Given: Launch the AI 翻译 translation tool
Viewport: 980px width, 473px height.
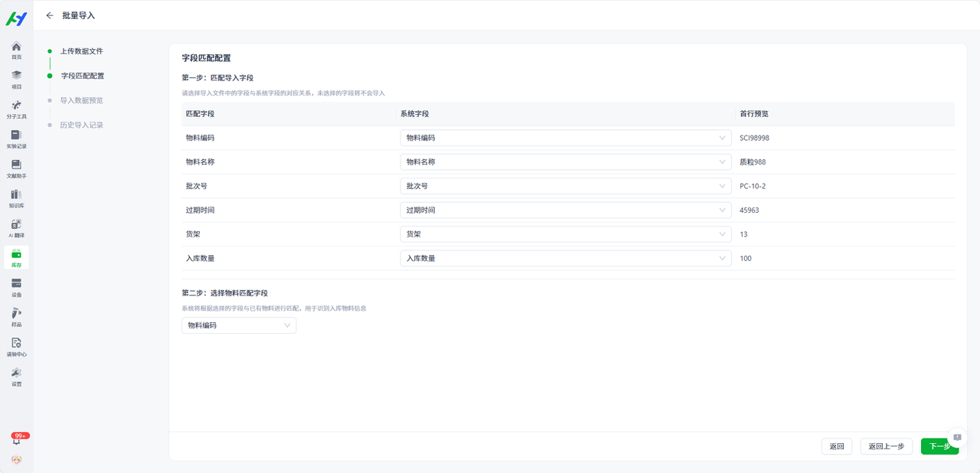Looking at the screenshot, I should click(x=16, y=228).
